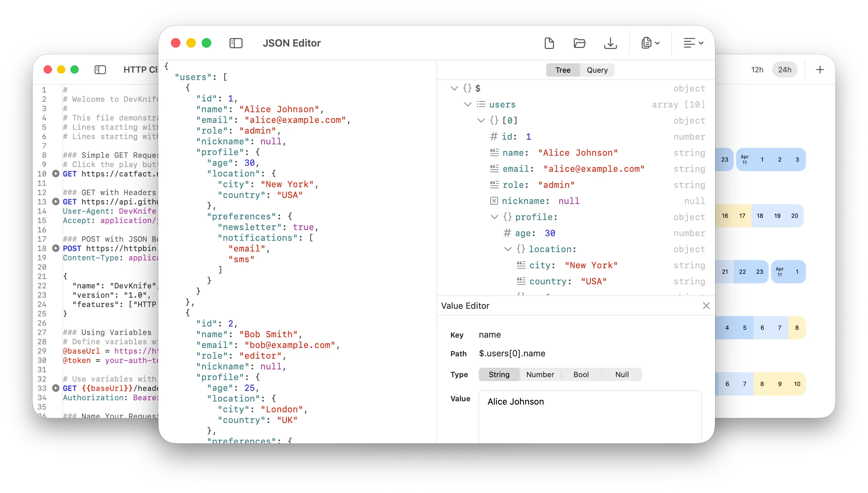
Task: Collapse the users array node
Action: [x=467, y=104]
